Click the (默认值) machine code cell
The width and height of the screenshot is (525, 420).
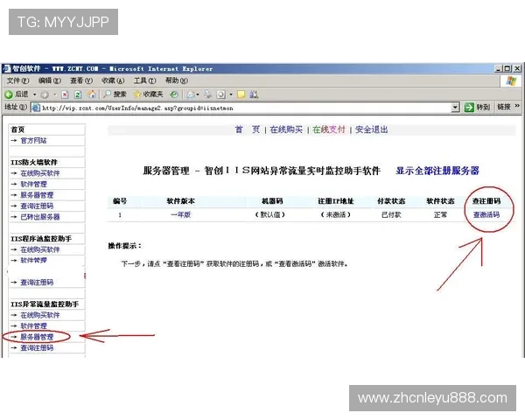pyautogui.click(x=269, y=214)
